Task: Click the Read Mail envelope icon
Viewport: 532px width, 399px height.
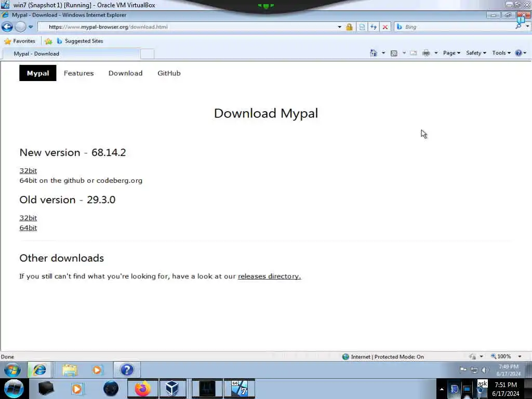Action: pyautogui.click(x=413, y=53)
